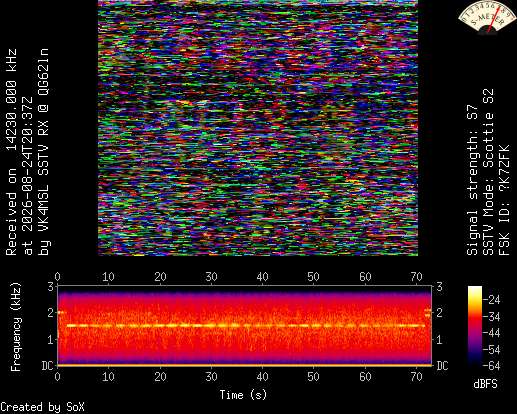This screenshot has width=517, height=414.
Task: Select the 'Received on 14230.000 kHz' text
Action: (x=11, y=152)
